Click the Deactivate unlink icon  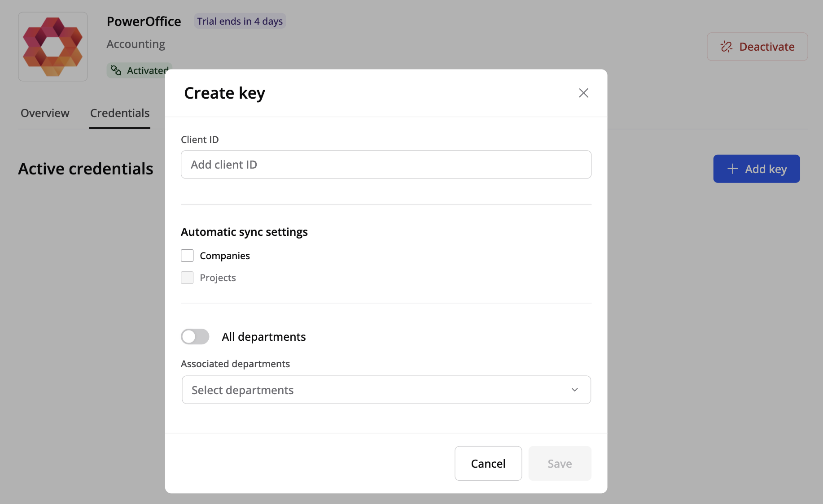(x=726, y=47)
